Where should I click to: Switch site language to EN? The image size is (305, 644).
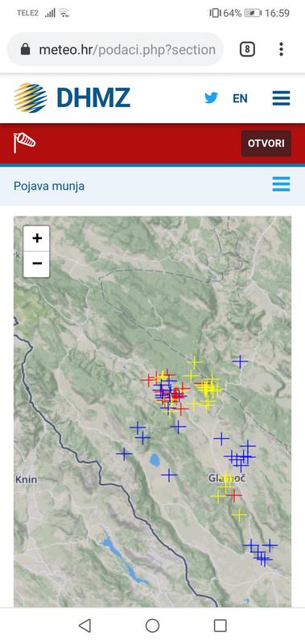pyautogui.click(x=240, y=98)
